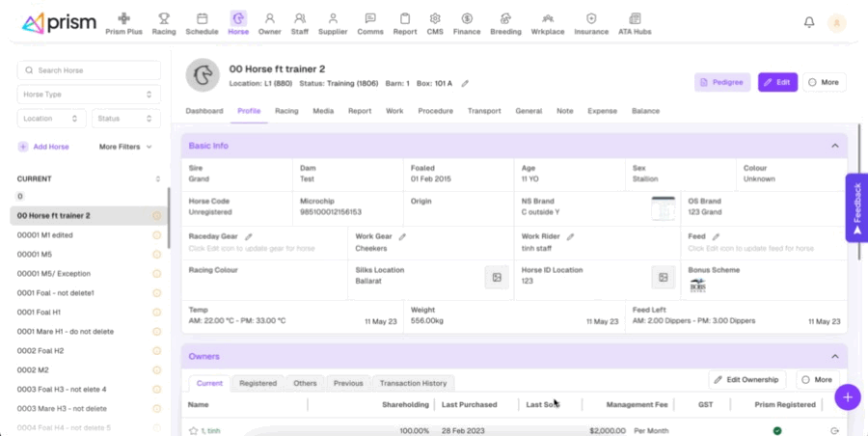
Task: Open the Horse Type dropdown
Action: pos(89,95)
